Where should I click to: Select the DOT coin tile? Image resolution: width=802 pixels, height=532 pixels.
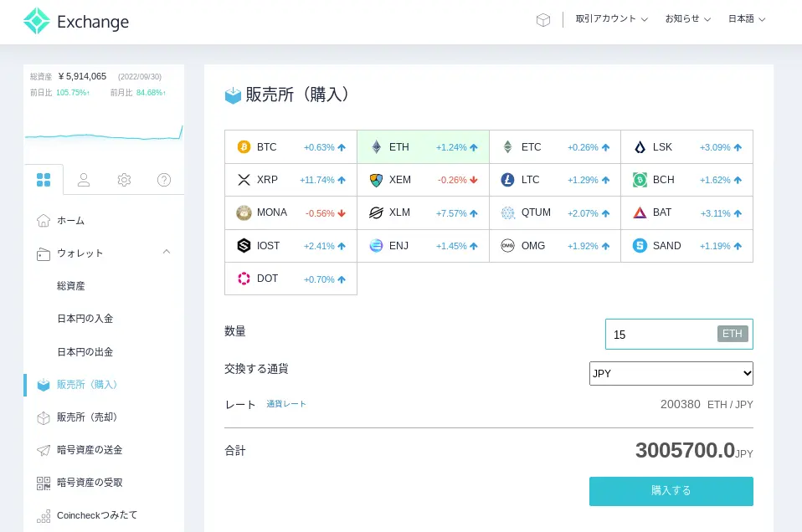(x=290, y=279)
